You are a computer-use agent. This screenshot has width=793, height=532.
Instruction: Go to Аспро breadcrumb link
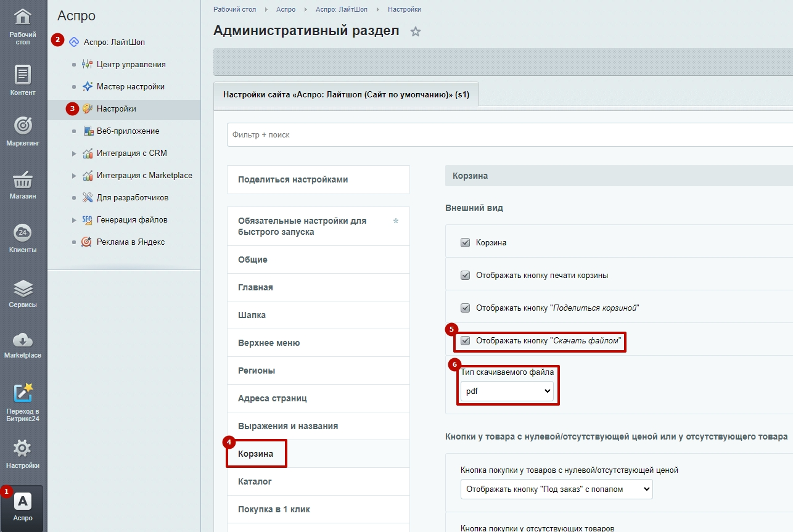click(x=286, y=9)
